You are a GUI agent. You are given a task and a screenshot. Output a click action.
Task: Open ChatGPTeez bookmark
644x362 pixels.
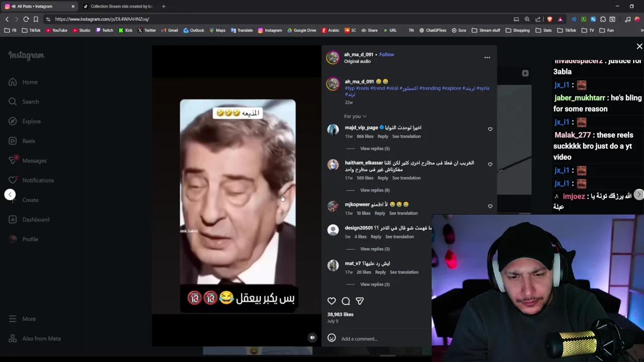[432, 30]
